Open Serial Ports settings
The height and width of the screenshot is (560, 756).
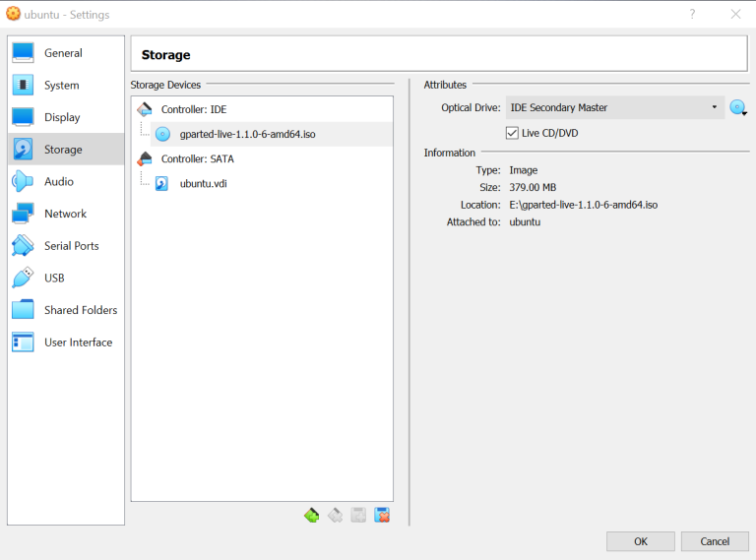pyautogui.click(x=71, y=246)
